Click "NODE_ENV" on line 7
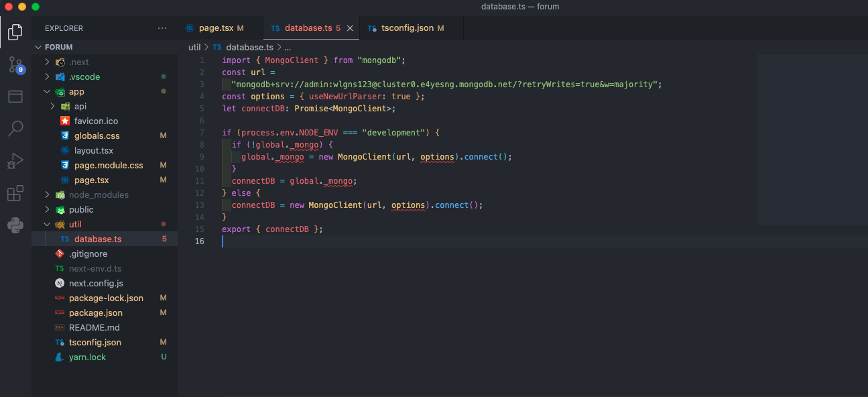This screenshot has width=868, height=397. 318,133
